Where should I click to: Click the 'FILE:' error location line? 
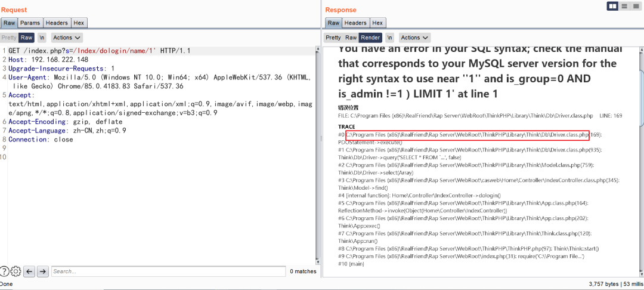coord(480,116)
